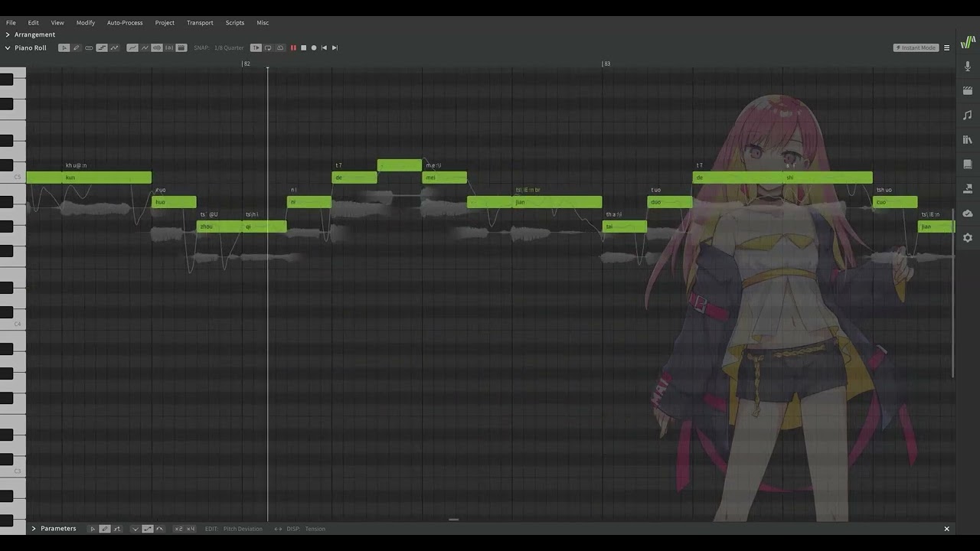Toggle second pitch line display icon
The width and height of the screenshot is (980, 551).
pyautogui.click(x=145, y=47)
